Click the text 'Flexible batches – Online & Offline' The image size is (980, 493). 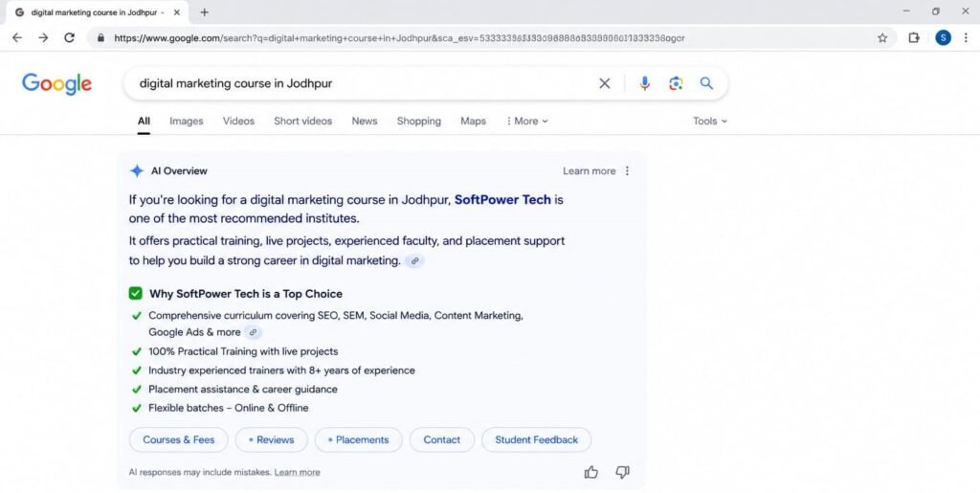click(x=228, y=408)
